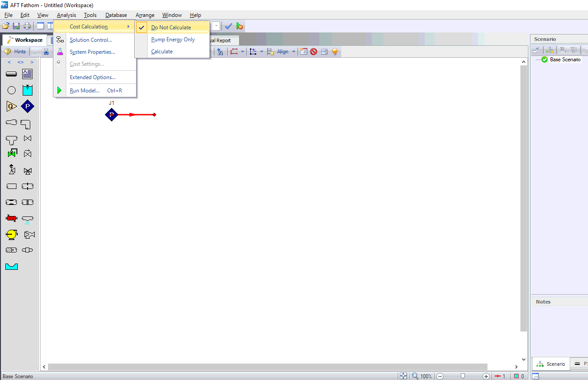Expand toolbox using the right arrow
This screenshot has width=588, height=380.
pos(32,62)
